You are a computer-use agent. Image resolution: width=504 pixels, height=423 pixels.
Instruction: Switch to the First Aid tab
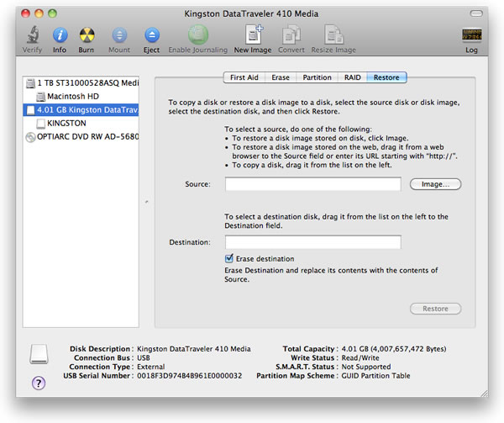click(244, 77)
